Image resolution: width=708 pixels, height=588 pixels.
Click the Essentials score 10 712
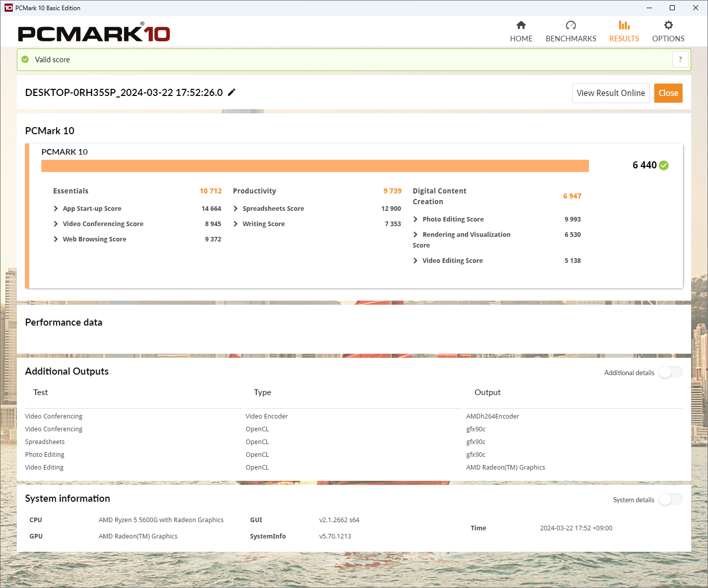pos(210,191)
